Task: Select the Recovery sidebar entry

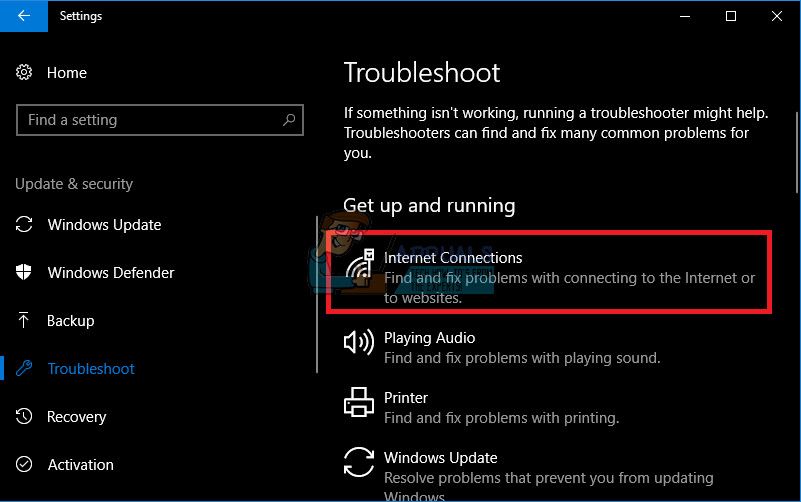Action: click(77, 417)
